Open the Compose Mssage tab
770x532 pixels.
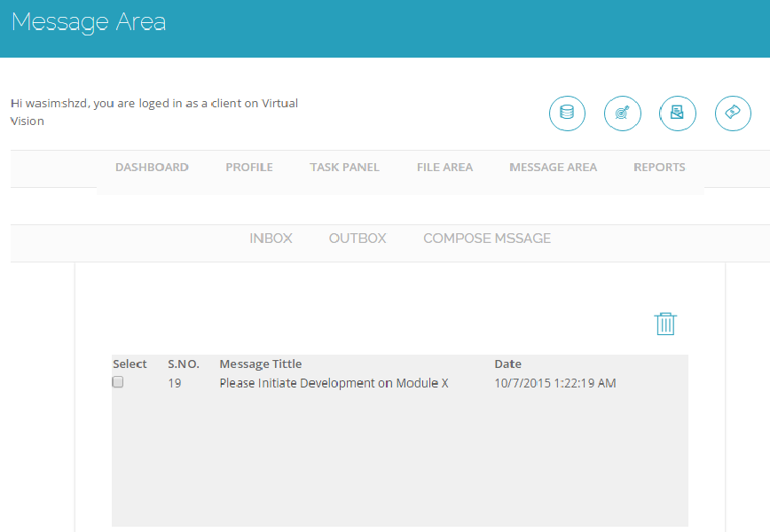click(487, 239)
